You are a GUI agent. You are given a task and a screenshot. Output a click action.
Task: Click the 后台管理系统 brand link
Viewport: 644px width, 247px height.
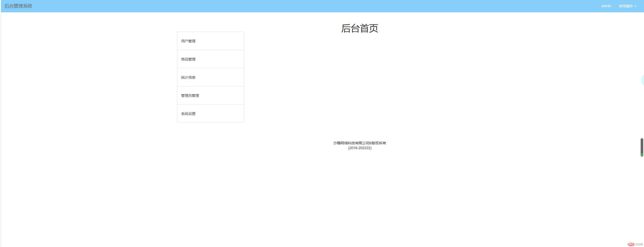18,6
